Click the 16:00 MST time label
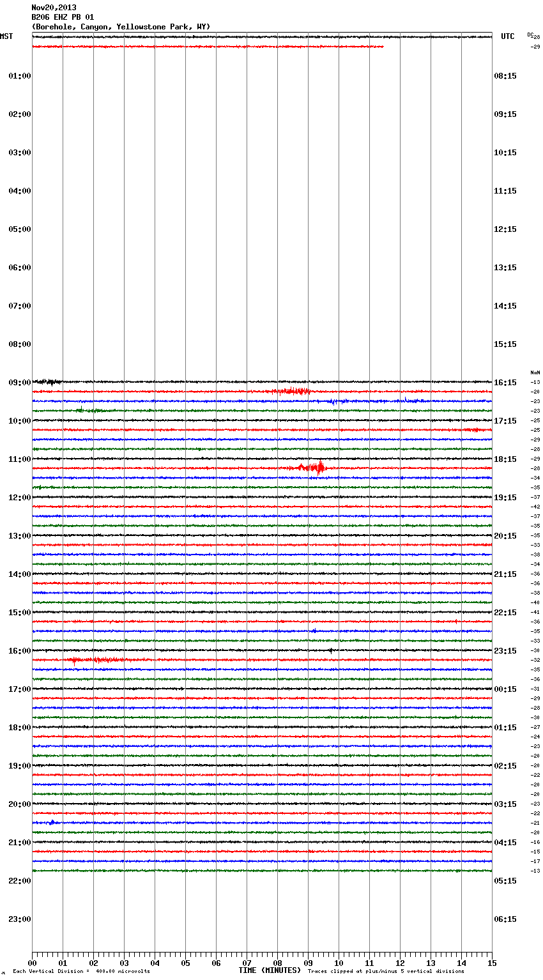This screenshot has height=980, width=543. (20, 651)
